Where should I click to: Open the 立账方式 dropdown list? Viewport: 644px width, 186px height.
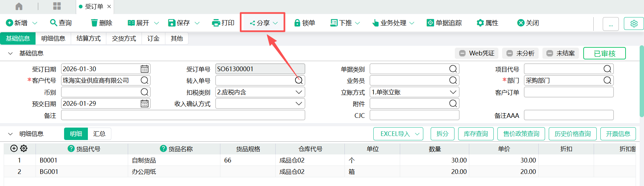(453, 92)
